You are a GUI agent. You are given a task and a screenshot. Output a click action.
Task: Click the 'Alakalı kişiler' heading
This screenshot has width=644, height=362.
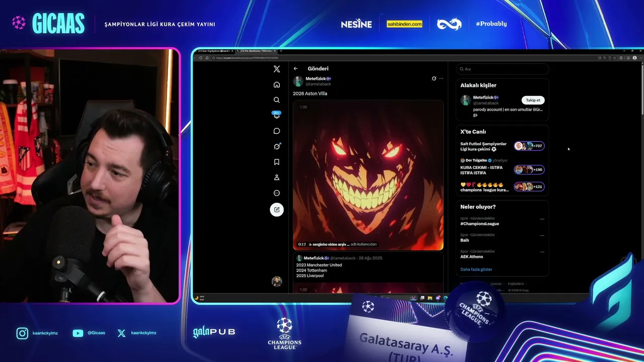[x=478, y=85]
